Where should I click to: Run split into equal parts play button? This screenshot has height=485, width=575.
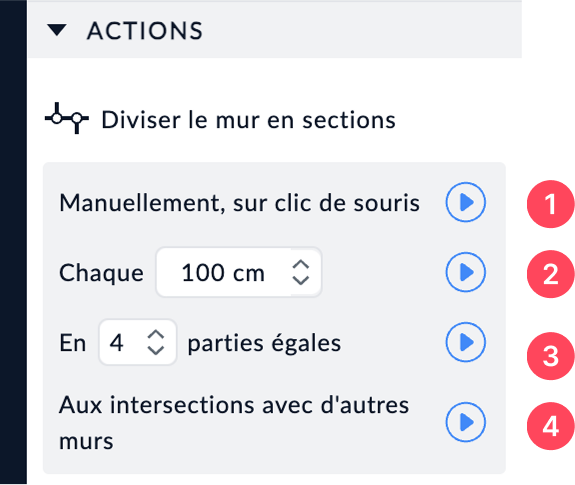pyautogui.click(x=466, y=342)
